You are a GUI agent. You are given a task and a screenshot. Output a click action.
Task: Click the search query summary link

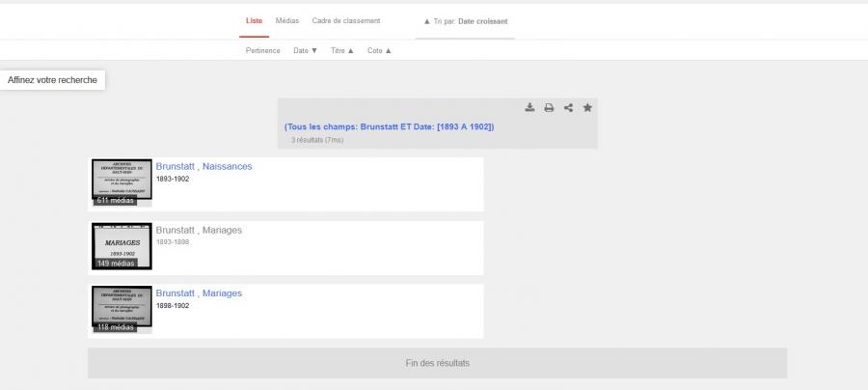(x=390, y=126)
